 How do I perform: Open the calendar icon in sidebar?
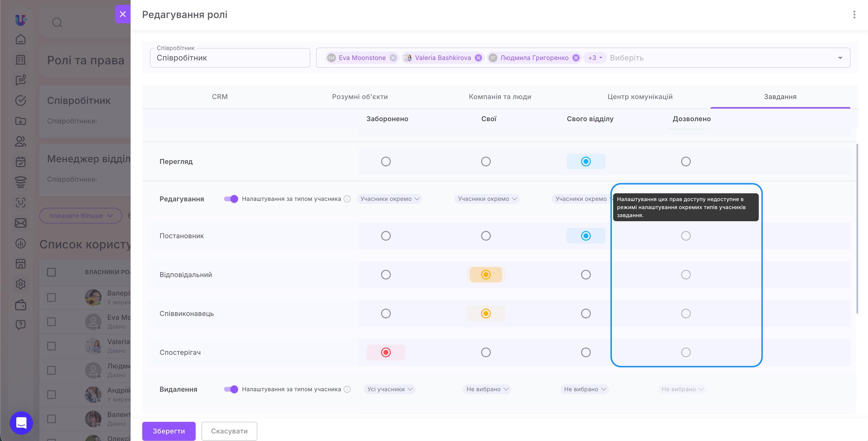pos(21,162)
